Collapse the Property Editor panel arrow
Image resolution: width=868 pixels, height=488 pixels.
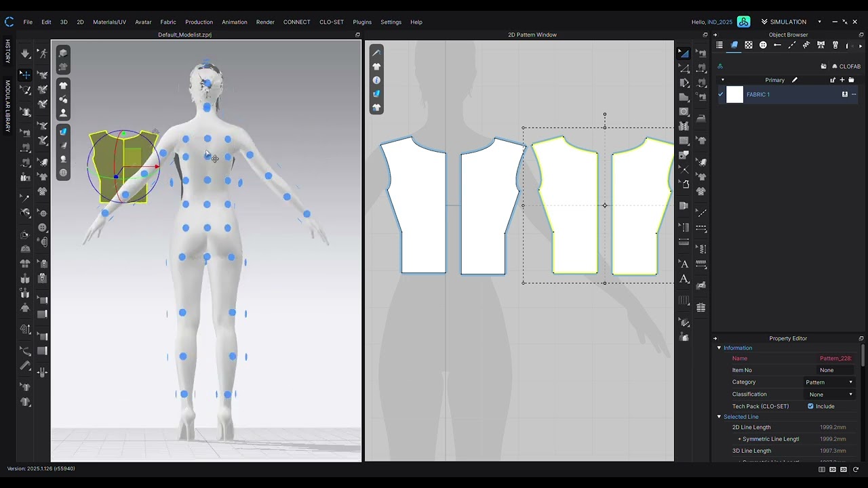[715, 338]
